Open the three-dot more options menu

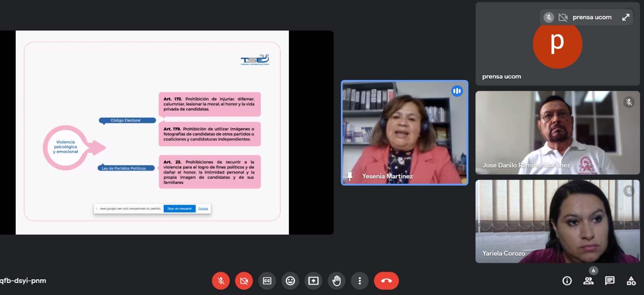coord(359,281)
